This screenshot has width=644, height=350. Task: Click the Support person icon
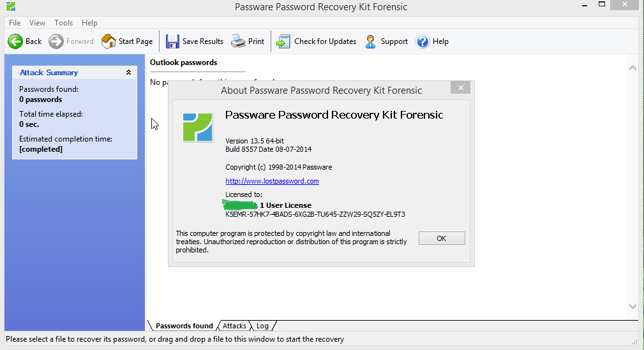[x=370, y=41]
